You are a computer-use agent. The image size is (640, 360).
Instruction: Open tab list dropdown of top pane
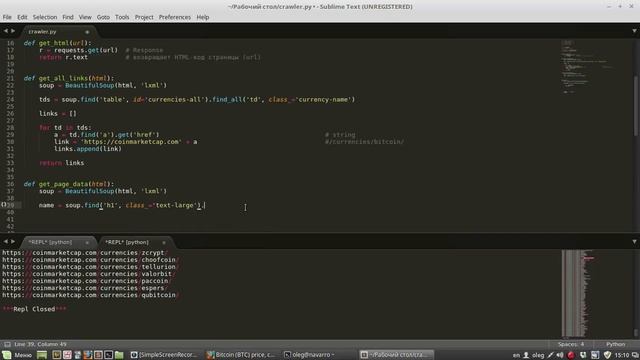coord(634,31)
